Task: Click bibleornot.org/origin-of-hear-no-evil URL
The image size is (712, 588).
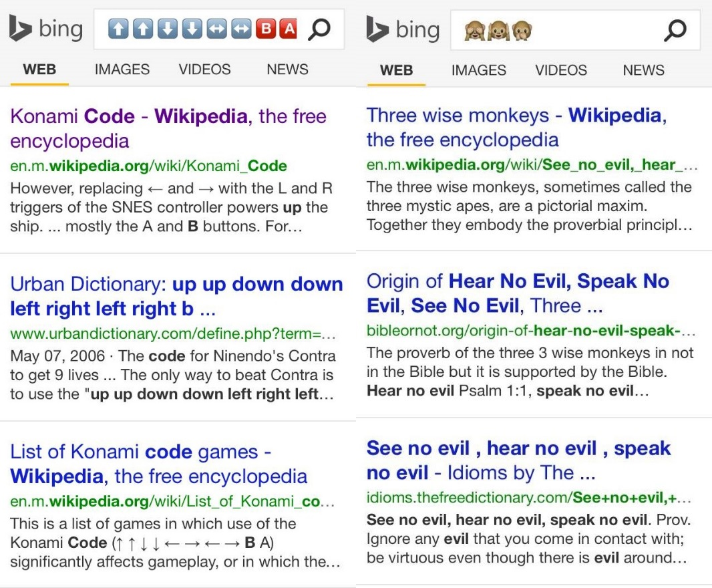Action: pyautogui.click(x=531, y=331)
